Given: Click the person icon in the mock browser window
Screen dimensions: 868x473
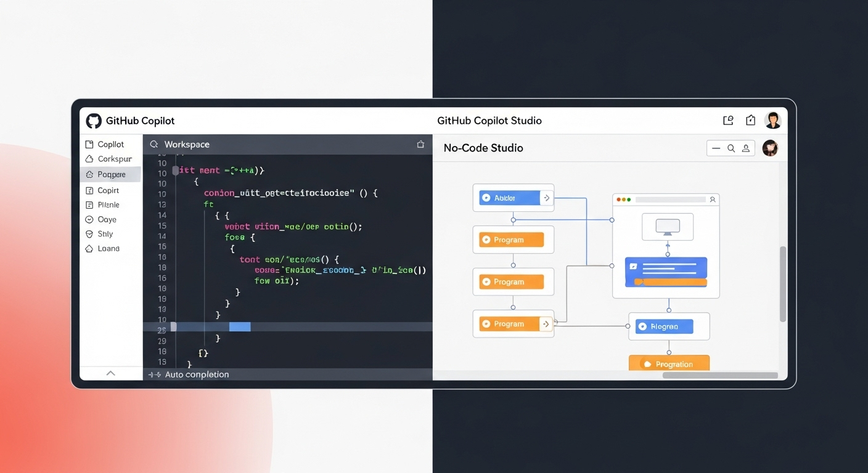Looking at the screenshot, I should pyautogui.click(x=713, y=200).
